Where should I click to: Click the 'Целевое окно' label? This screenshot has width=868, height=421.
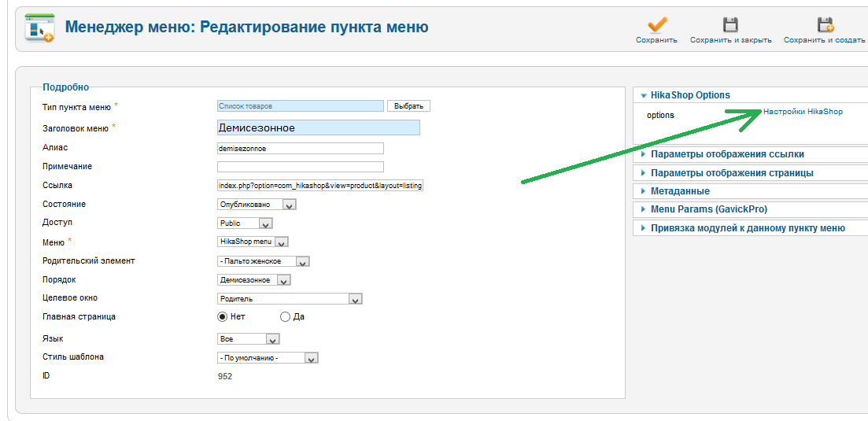(x=70, y=298)
